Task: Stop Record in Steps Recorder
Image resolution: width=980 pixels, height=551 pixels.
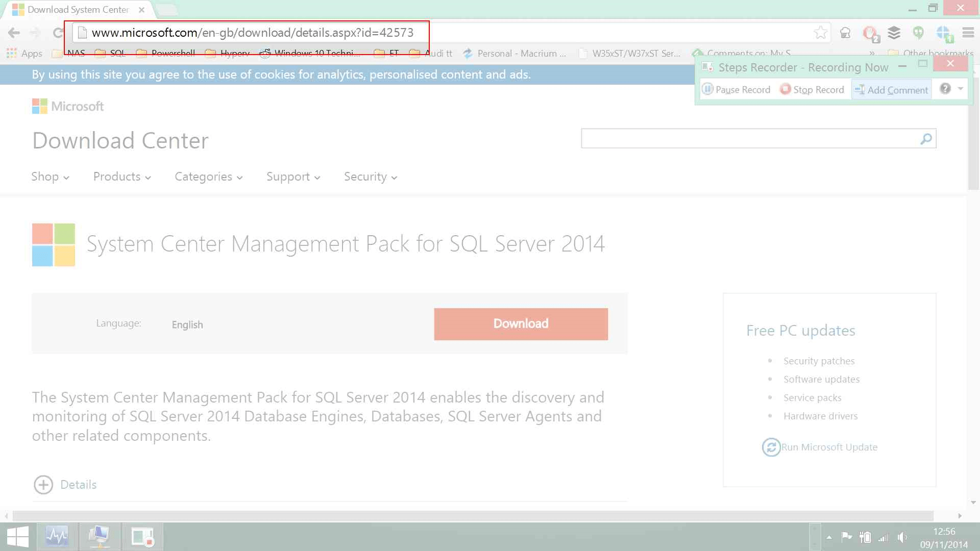Action: (812, 89)
